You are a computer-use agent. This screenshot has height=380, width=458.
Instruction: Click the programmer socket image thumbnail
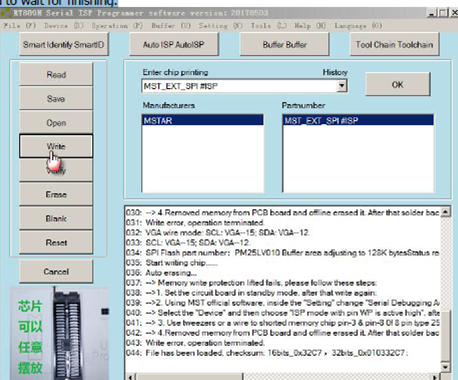click(x=60, y=333)
